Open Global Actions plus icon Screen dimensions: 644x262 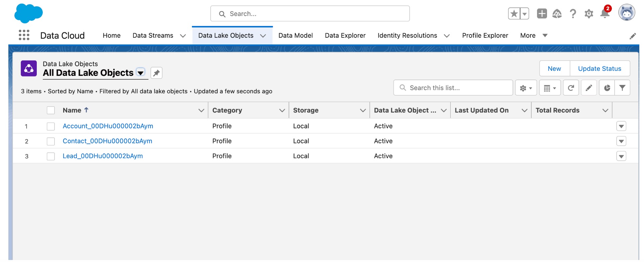(542, 14)
